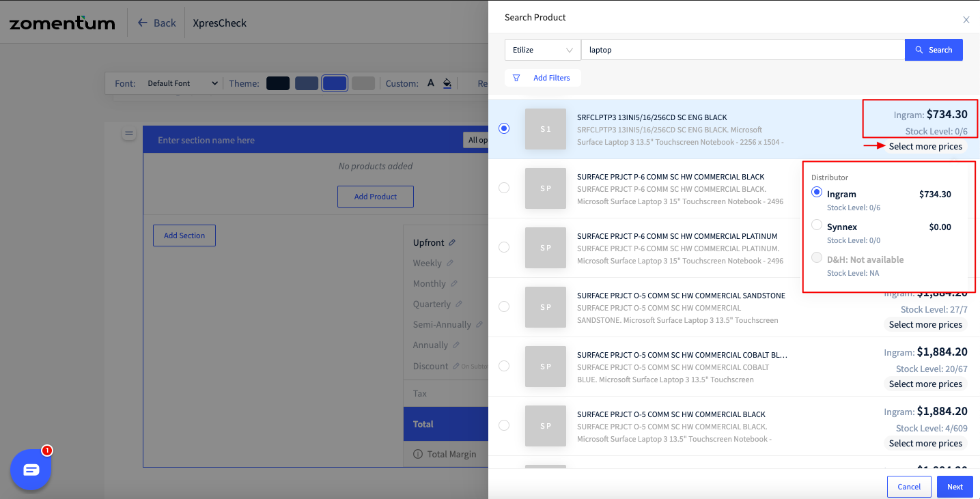Click the Add Product button

(x=376, y=197)
